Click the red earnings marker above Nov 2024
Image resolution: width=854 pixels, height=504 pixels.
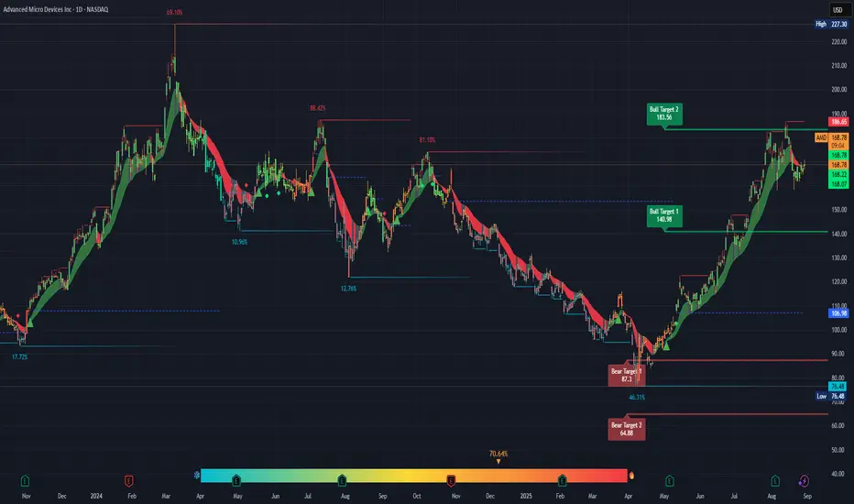pos(451,480)
